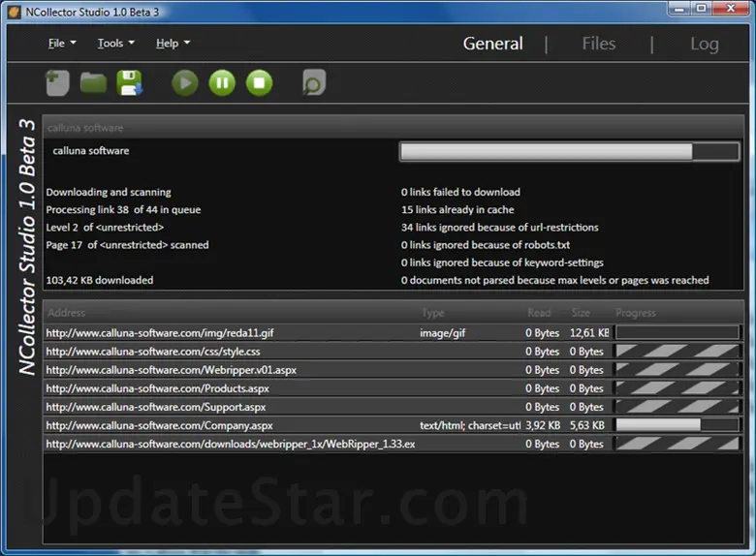Click the New project toolbar icon
Viewport: 756px width, 556px height.
57,83
